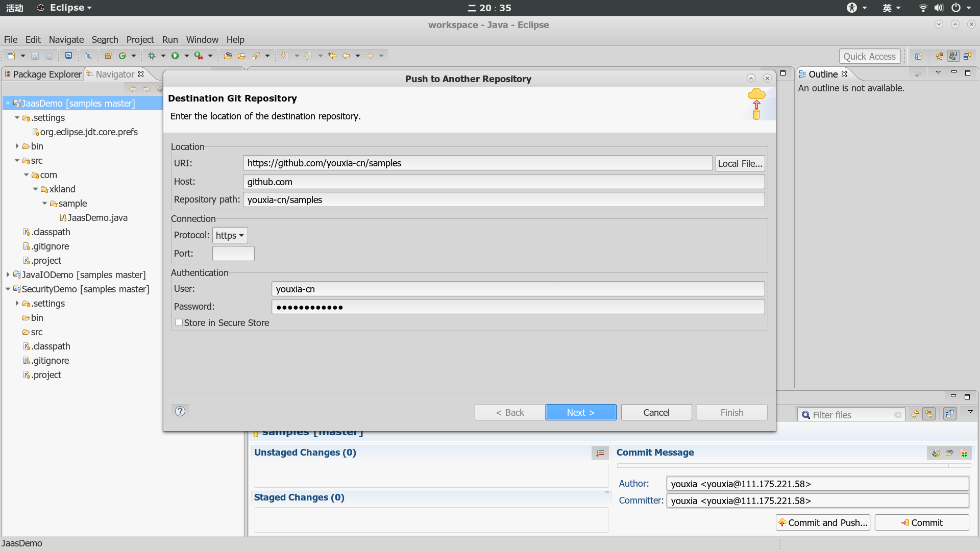Open a Terminal from the toolbar
980x551 pixels.
(68, 56)
